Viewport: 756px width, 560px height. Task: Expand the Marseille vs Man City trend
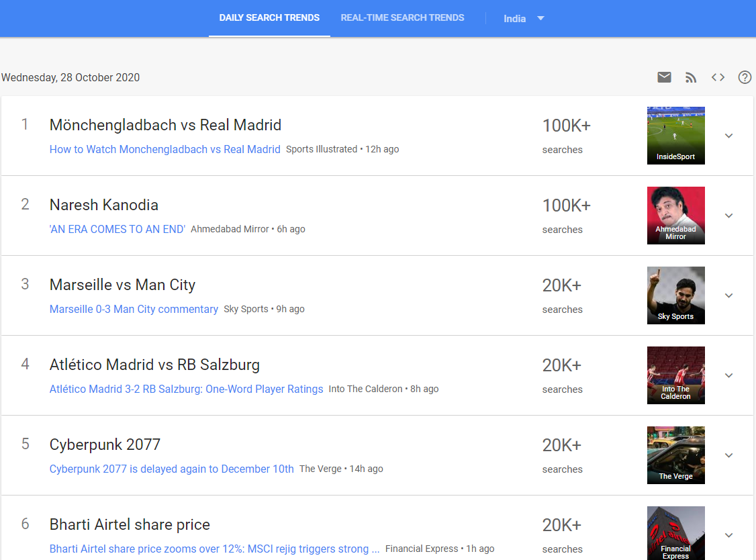[x=728, y=295]
